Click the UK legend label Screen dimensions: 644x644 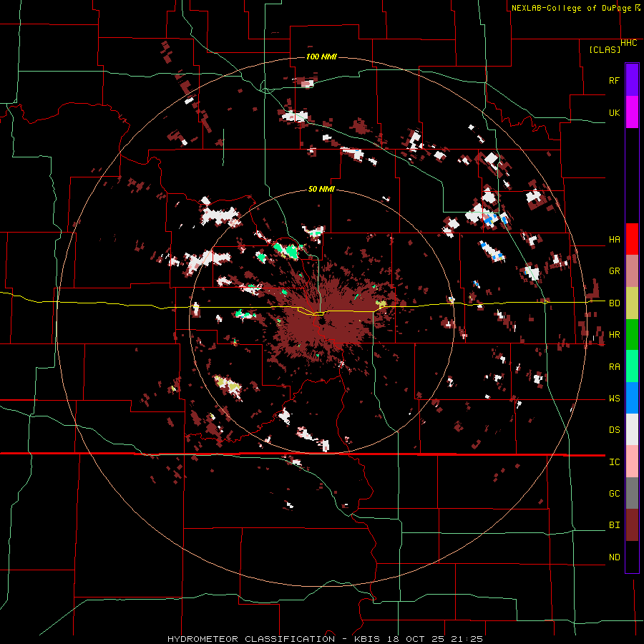[614, 112]
